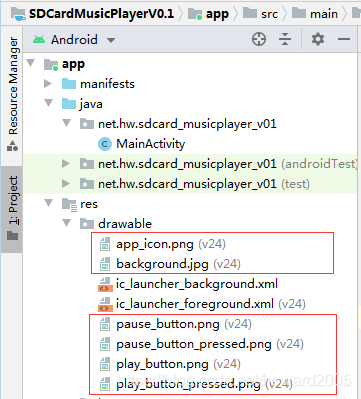
Task: Click the pause_button.png image file icon
Action: (105, 324)
